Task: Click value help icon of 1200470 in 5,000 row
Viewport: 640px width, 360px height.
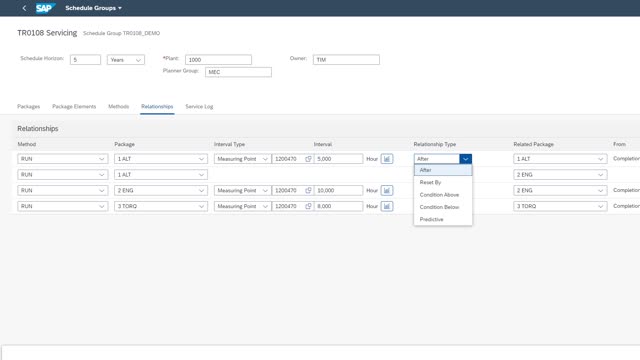Action: [x=308, y=159]
